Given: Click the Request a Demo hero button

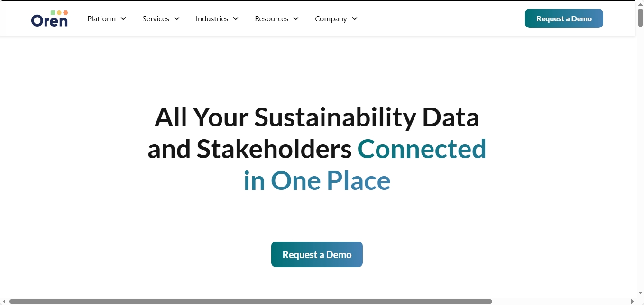Looking at the screenshot, I should 317,254.
